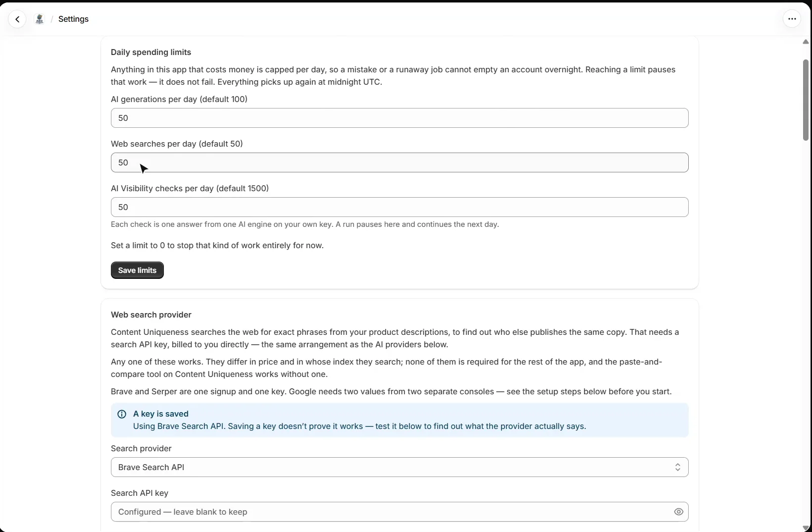Select the 'Web search provider' heading

click(x=151, y=315)
